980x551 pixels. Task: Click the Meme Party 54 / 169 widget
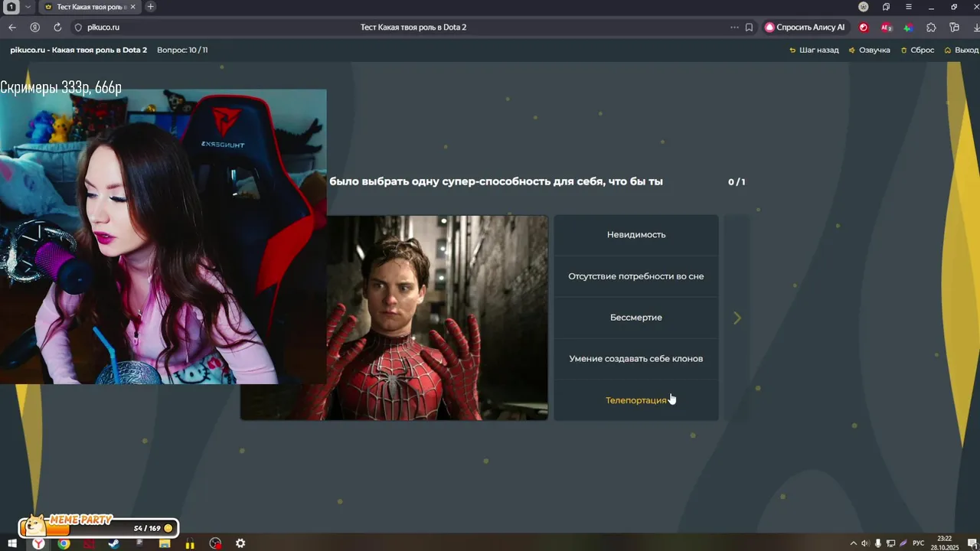99,526
